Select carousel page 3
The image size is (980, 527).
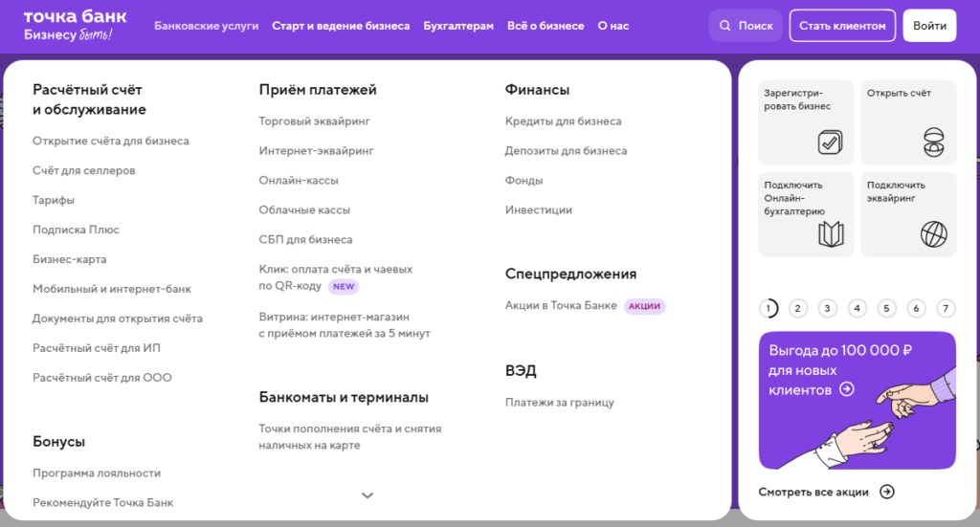828,308
